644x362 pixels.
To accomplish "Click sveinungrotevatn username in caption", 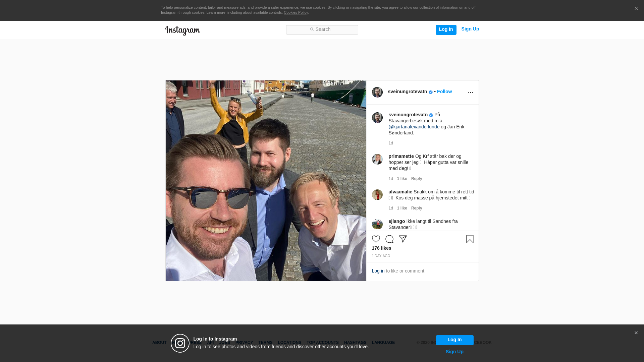I will point(408,115).
